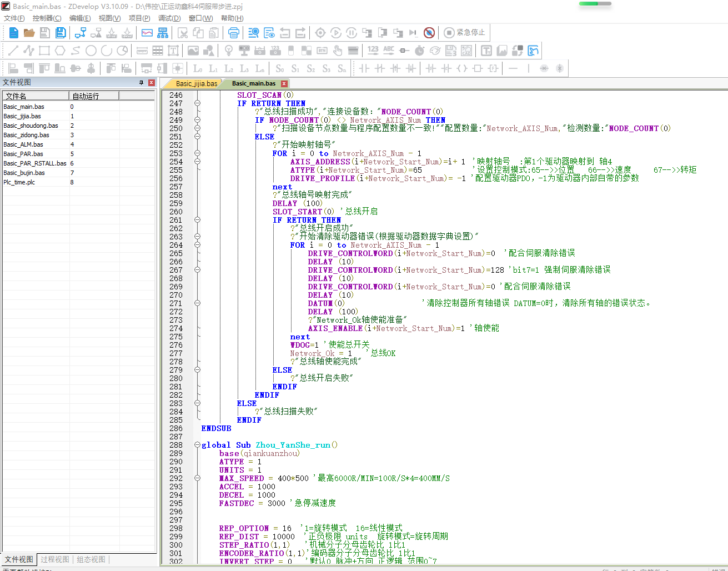Viewport: 728px width, 571px height.
Task: Open the oscilloscope tool
Action: click(x=147, y=33)
